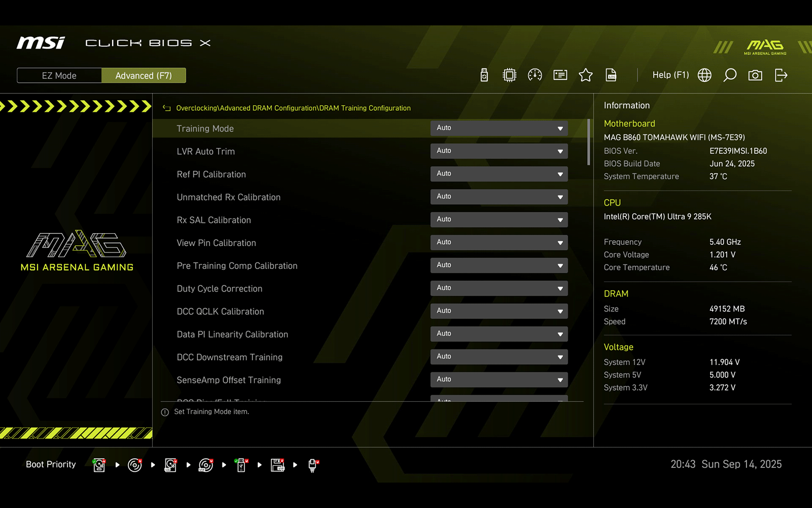Screen dimensions: 812x508
Task: Open the Unmatched Rx Calibration dropdown
Action: 499,197
